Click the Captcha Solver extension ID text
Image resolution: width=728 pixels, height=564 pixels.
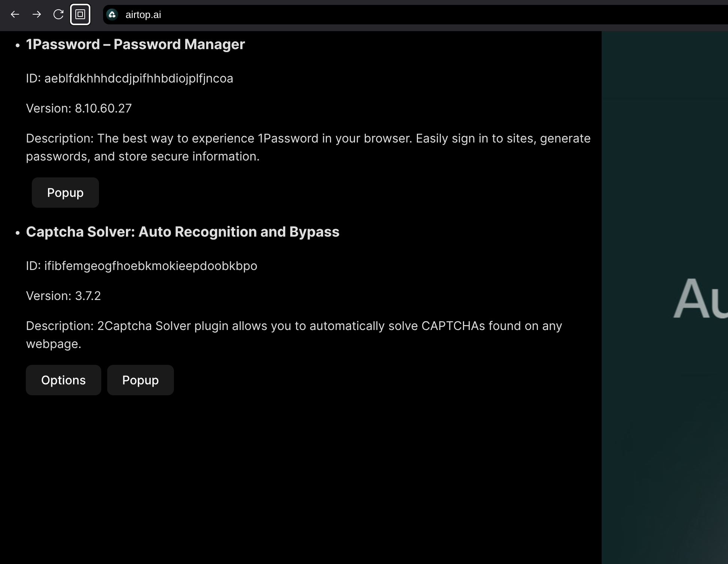tap(141, 266)
